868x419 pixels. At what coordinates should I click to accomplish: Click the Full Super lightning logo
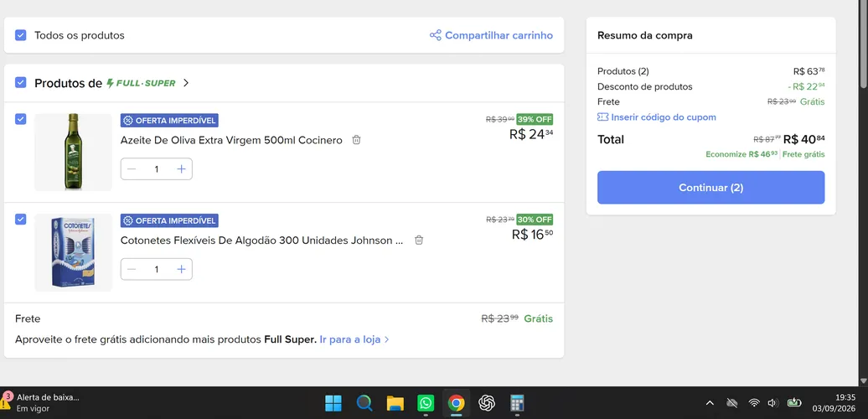coord(141,83)
